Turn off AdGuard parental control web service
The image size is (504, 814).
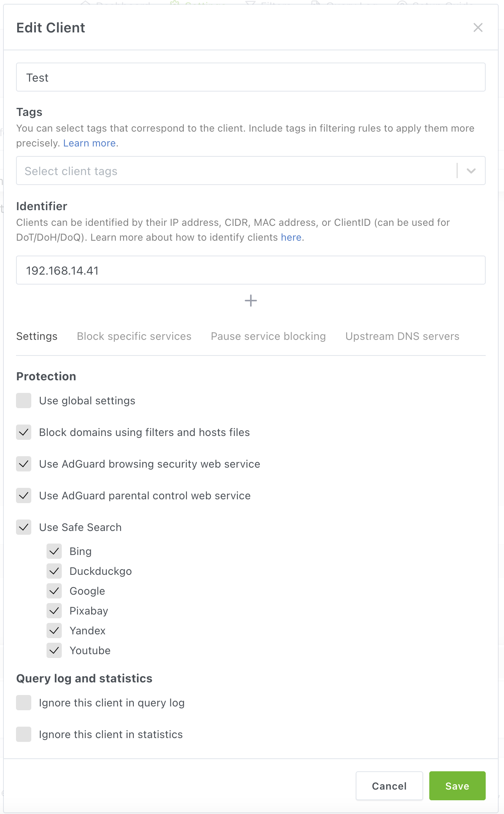pos(24,495)
